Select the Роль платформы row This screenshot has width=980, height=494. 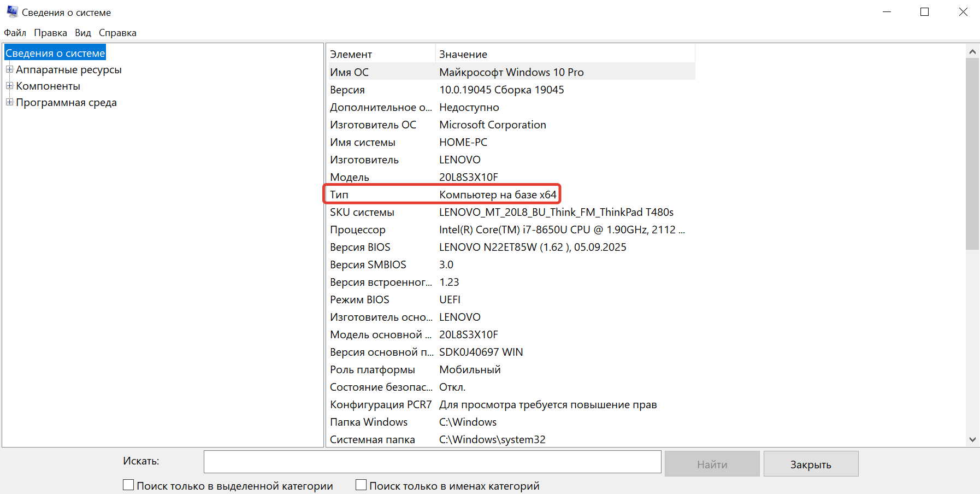click(x=511, y=369)
